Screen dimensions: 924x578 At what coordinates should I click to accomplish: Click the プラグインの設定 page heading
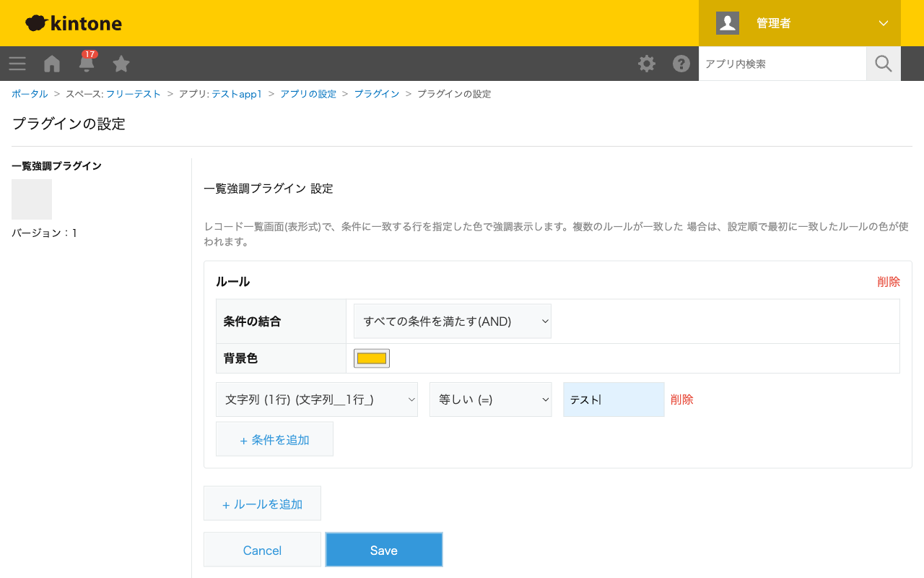click(69, 124)
